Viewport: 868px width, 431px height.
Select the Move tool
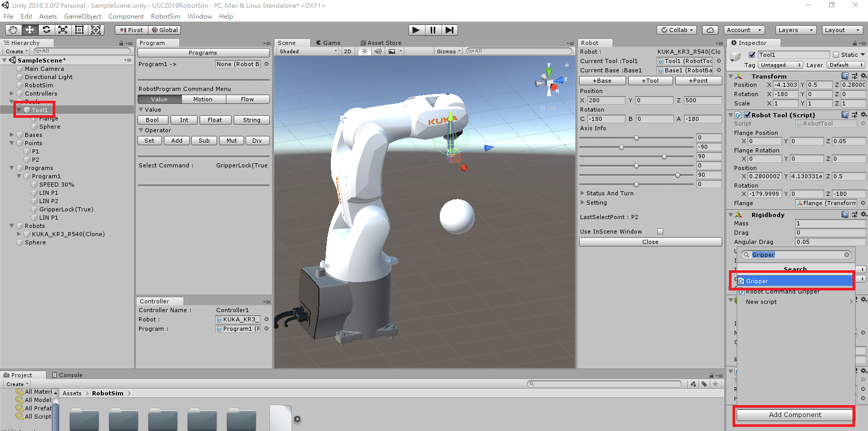(x=29, y=30)
